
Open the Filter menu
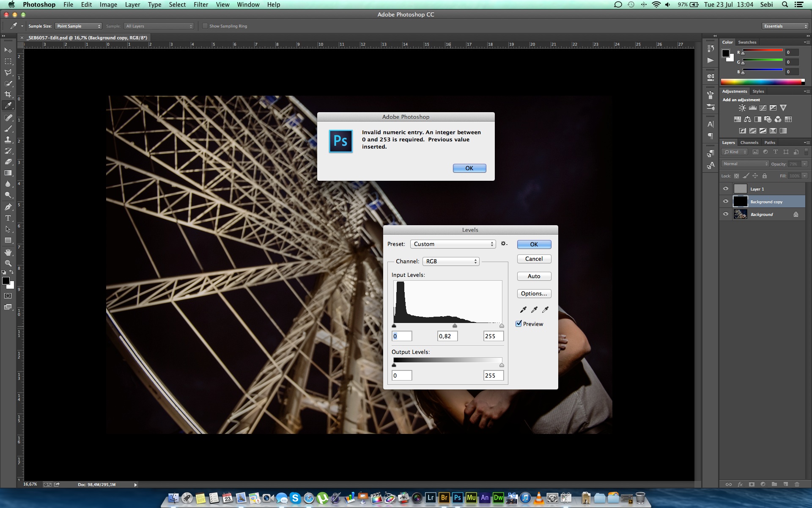tap(200, 5)
